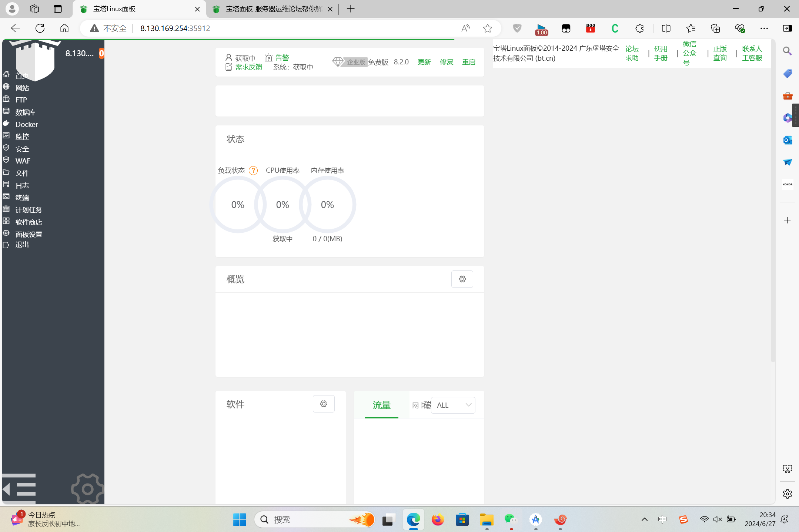Click the 正版查询 footer link
The width and height of the screenshot is (799, 532).
point(720,53)
